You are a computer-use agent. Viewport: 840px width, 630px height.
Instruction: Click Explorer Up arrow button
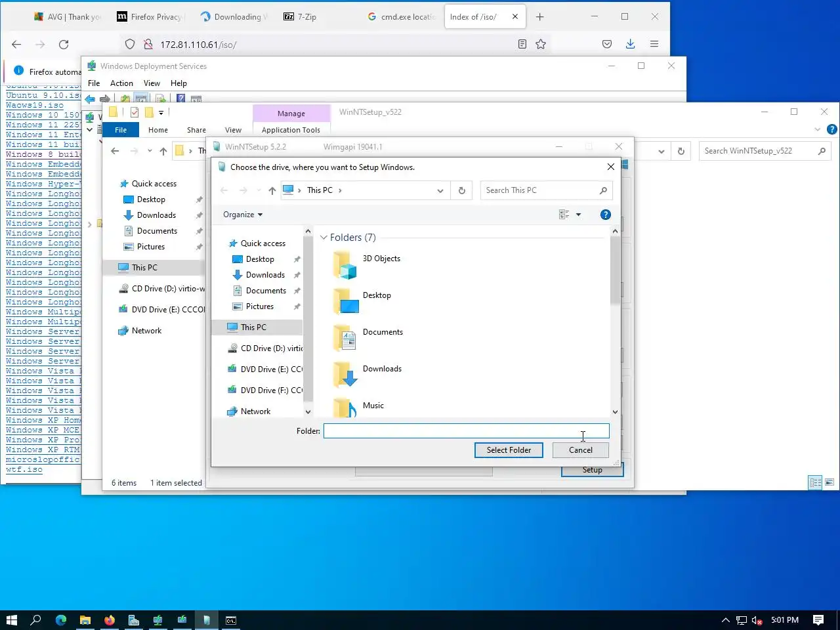163,151
